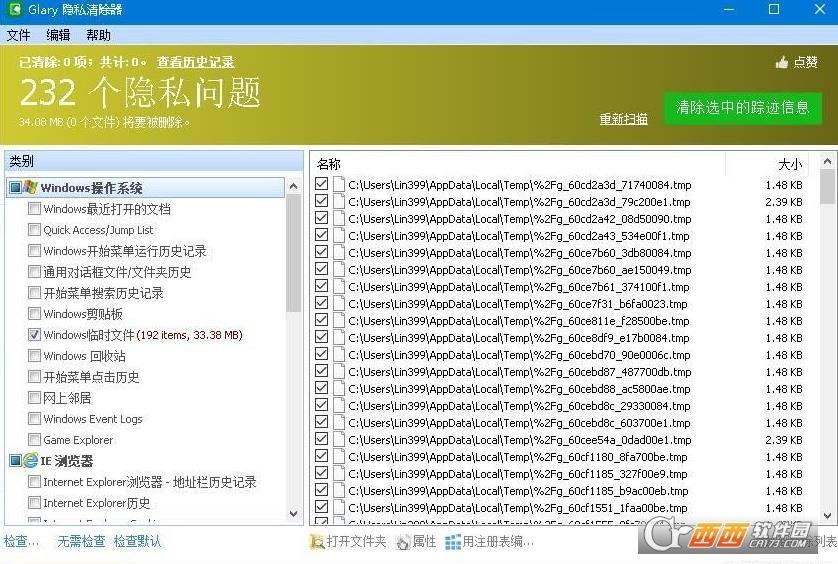Click file icon of 60ce7f31_b6fa0023.tmp row
This screenshot has height=564, width=838.
click(338, 304)
